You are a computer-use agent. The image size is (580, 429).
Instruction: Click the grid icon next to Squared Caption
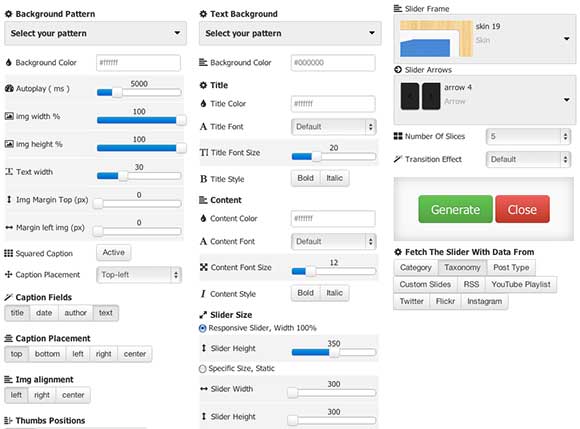pyautogui.click(x=9, y=253)
